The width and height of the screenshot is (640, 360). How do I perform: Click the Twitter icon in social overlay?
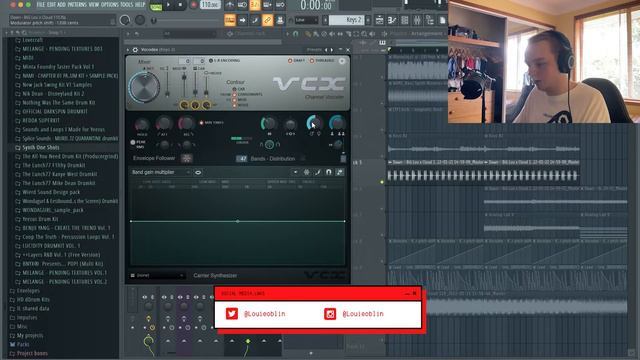pyautogui.click(x=232, y=313)
